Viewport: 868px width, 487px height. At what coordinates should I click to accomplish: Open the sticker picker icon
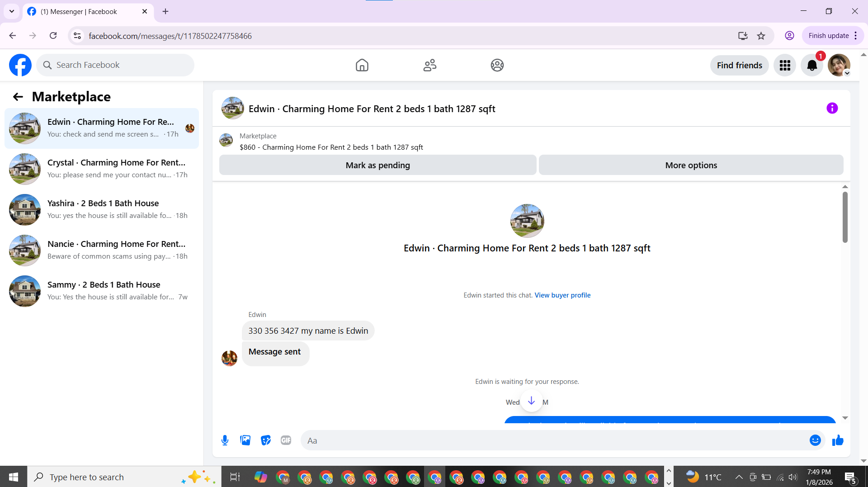point(266,440)
